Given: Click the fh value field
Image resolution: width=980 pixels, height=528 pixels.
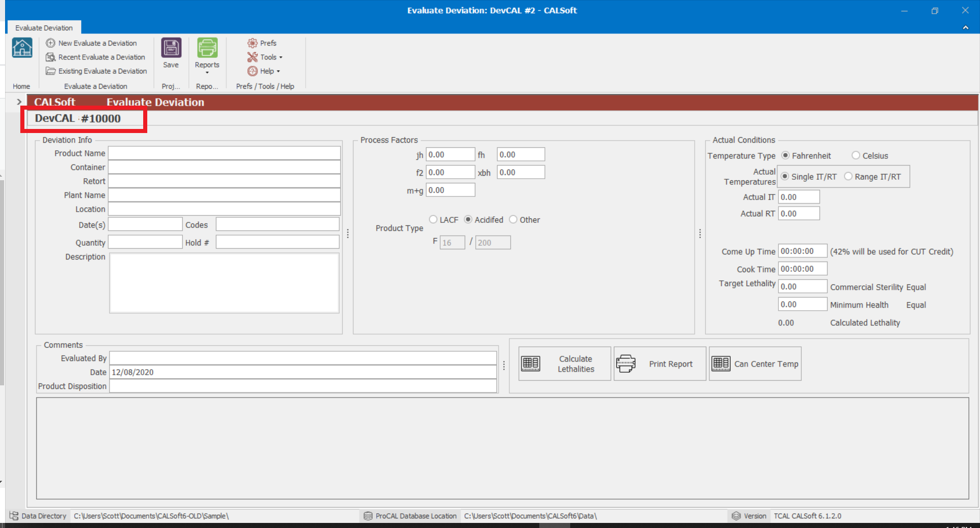Looking at the screenshot, I should [521, 154].
